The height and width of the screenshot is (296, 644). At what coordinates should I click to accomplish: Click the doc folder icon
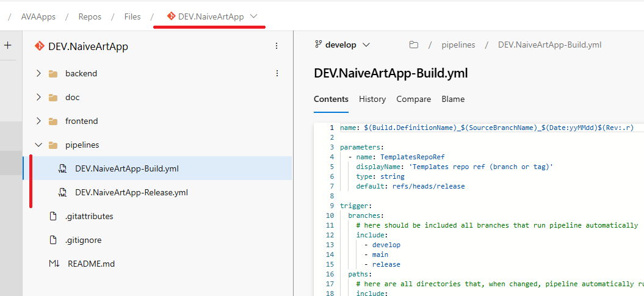coord(53,98)
